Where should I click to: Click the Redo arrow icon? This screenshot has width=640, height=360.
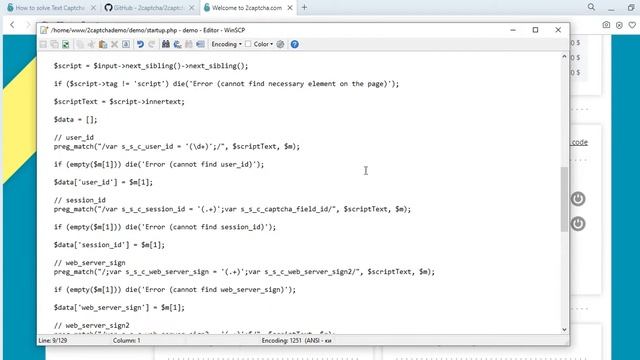152,44
